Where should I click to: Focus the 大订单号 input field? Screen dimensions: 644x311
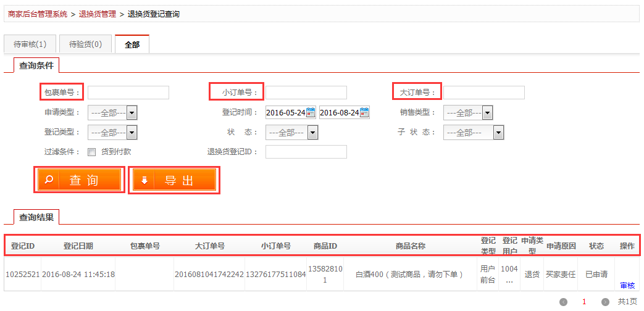click(x=484, y=93)
